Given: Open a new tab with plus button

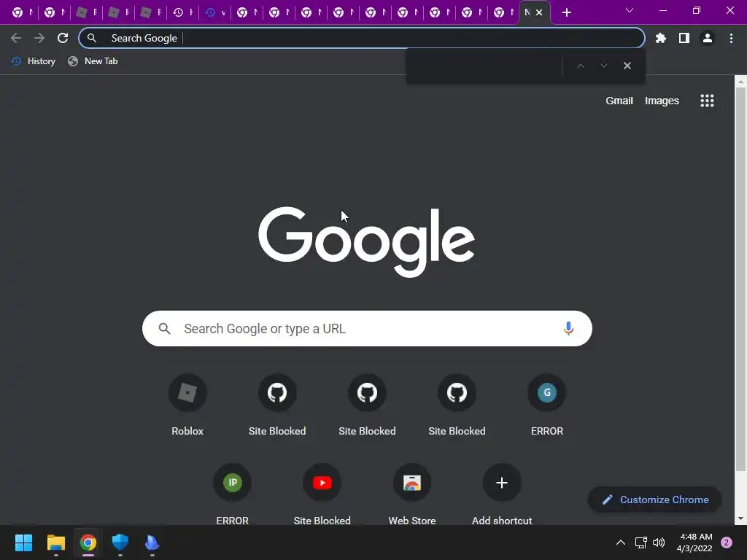Looking at the screenshot, I should [x=566, y=12].
